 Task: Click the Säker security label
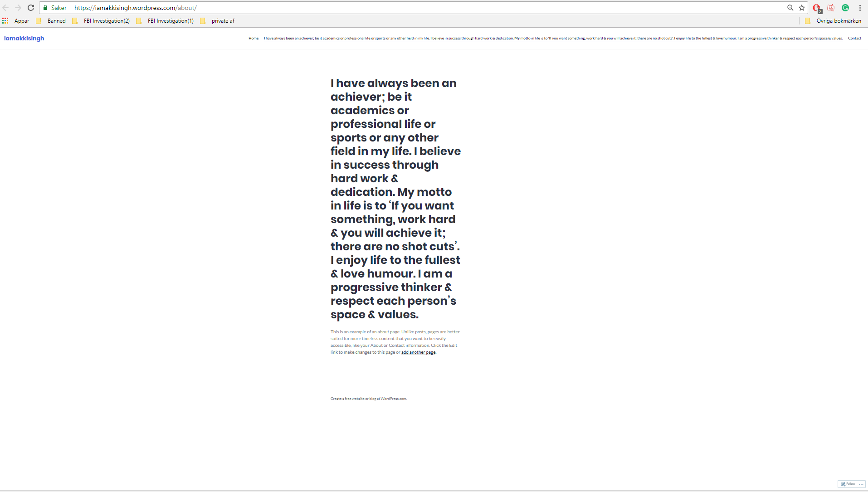click(x=59, y=8)
